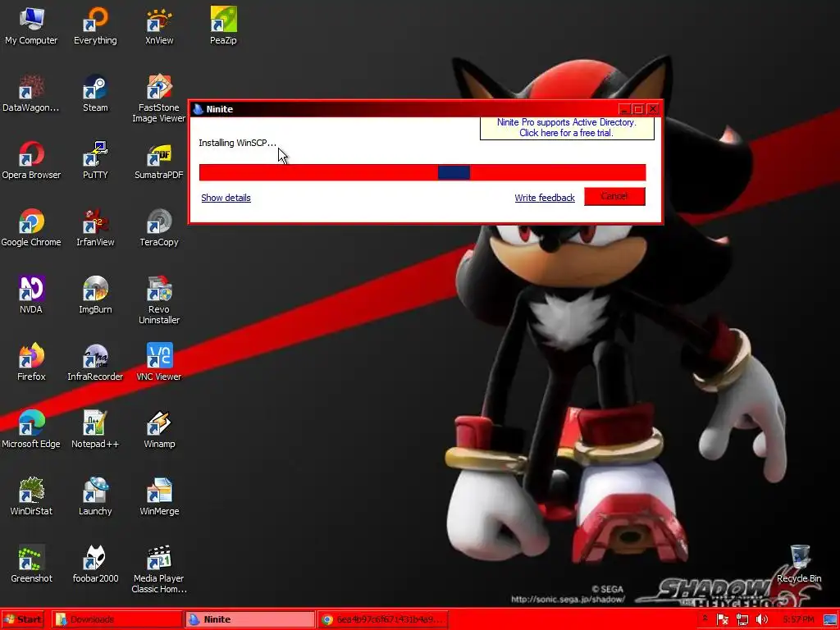Select the Launchy desktop shortcut
The image size is (840, 630).
95,496
